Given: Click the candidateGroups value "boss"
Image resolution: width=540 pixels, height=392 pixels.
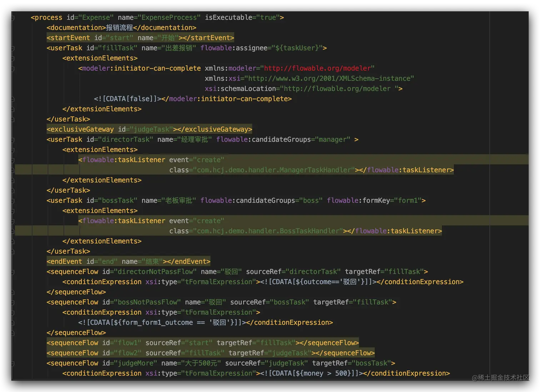Looking at the screenshot, I should click(x=311, y=201).
